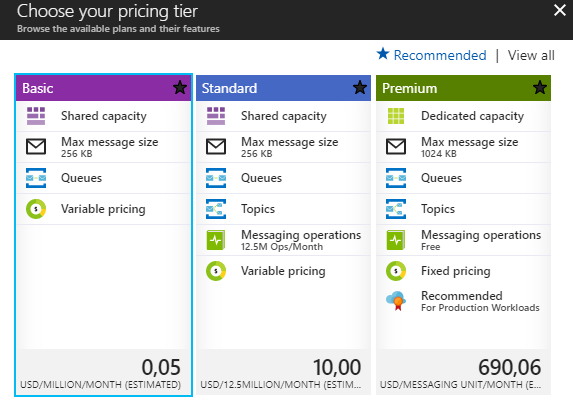Choose the 10,00 USD Standard price card
Image resolution: width=573 pixels, height=405 pixels.
point(283,372)
